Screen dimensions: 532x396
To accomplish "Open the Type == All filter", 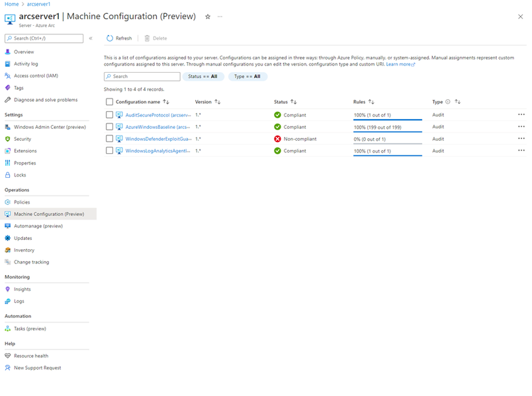I will tap(247, 77).
